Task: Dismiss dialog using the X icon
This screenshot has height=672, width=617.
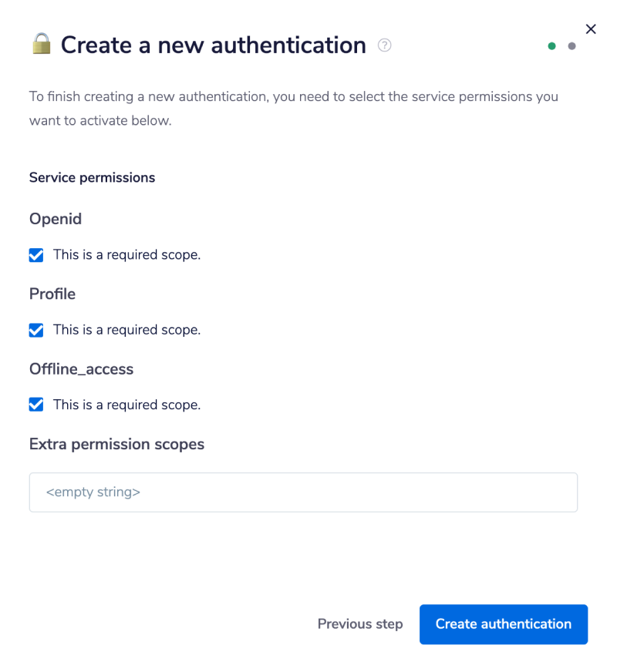Action: pos(591,29)
